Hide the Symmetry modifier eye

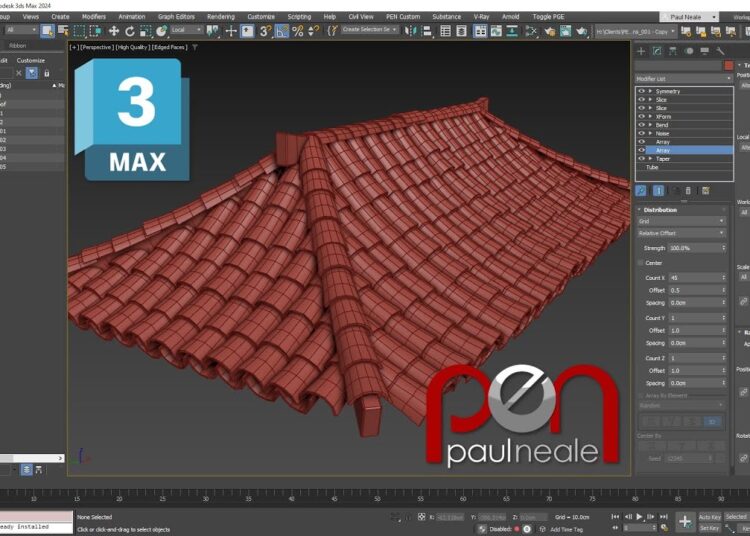[x=641, y=91]
